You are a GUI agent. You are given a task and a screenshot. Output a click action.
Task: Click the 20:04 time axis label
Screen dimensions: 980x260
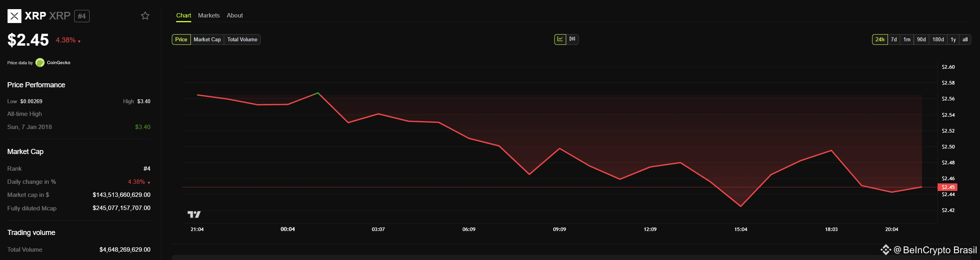pyautogui.click(x=892, y=229)
